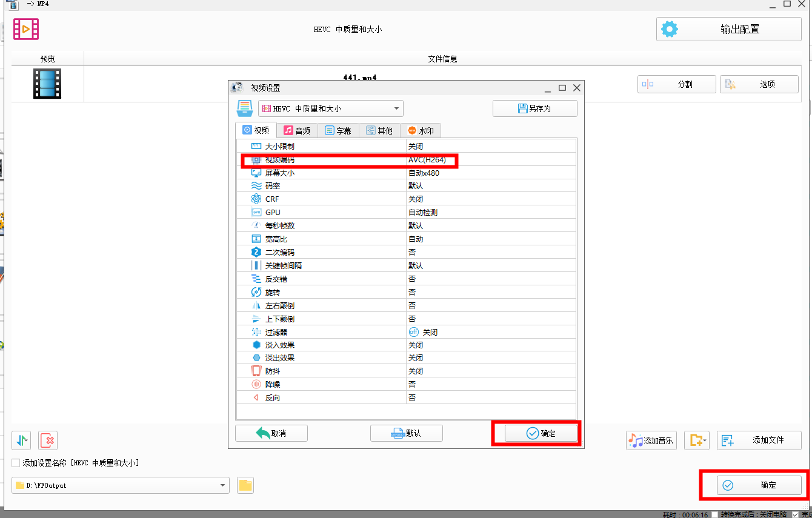Open the add folder dropdown button
Image resolution: width=812 pixels, height=518 pixels.
(697, 440)
